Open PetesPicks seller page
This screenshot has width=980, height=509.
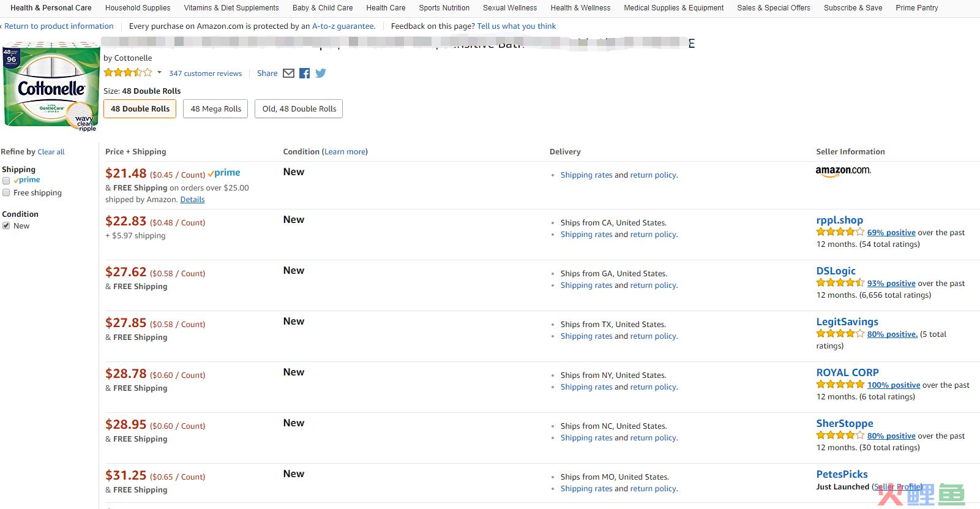pyautogui.click(x=842, y=474)
